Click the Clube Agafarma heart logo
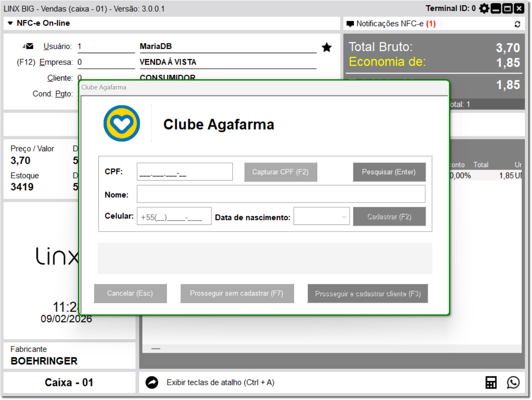Screen dimensions: 532x400 tap(122, 123)
